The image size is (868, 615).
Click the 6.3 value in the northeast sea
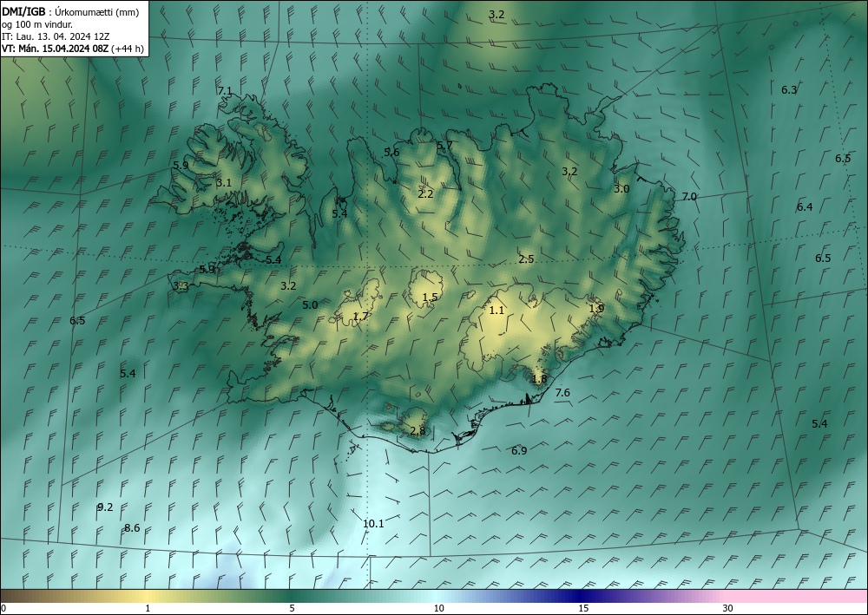tap(789, 89)
